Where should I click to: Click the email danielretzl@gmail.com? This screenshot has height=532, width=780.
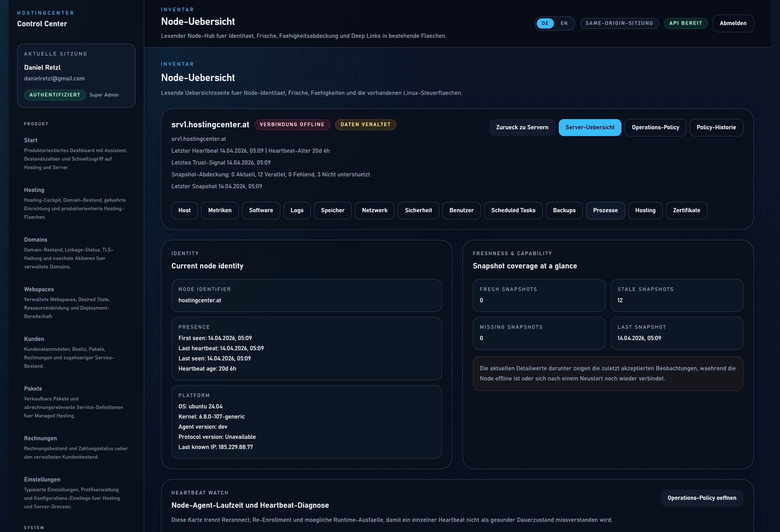click(54, 78)
